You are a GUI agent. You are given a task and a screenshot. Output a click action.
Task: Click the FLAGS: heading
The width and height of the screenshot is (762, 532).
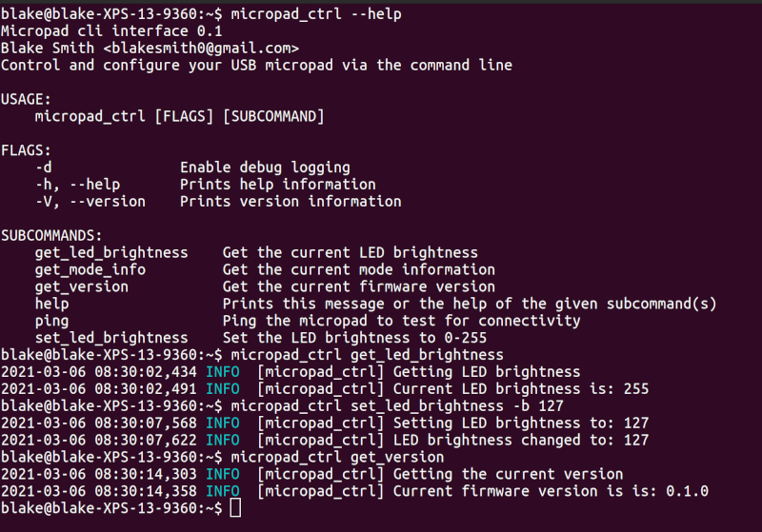click(x=26, y=150)
